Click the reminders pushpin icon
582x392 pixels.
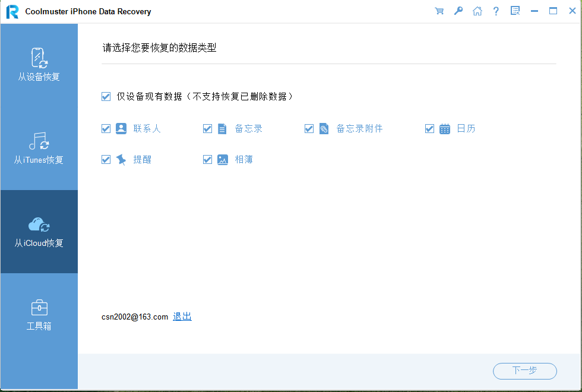point(121,160)
